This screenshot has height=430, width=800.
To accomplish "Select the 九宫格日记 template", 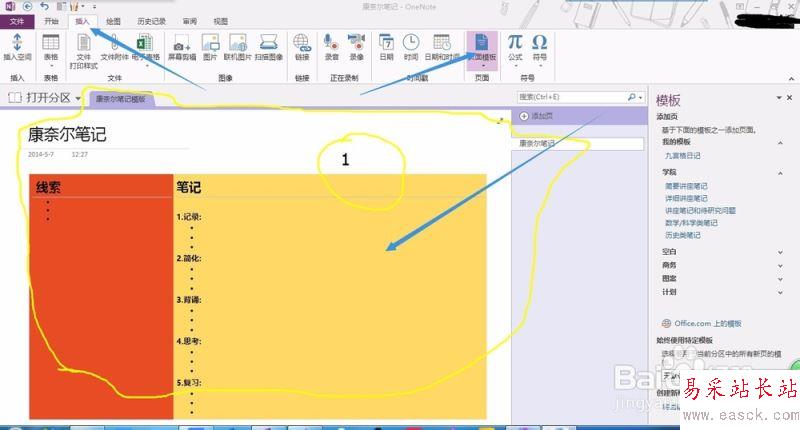I will [682, 156].
